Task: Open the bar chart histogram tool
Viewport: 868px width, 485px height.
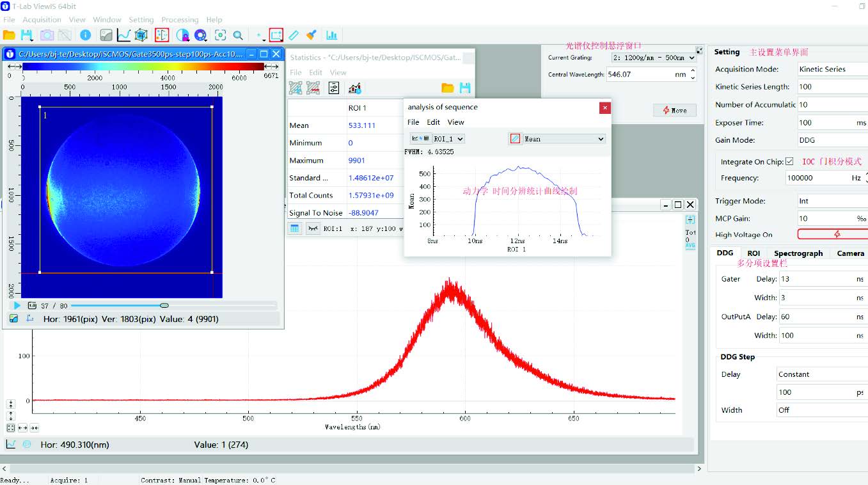Action: tap(332, 35)
